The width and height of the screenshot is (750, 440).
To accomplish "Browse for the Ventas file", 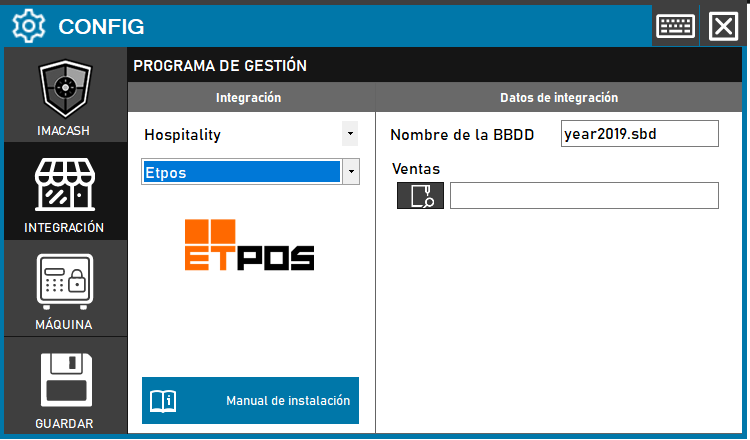I will click(x=420, y=196).
